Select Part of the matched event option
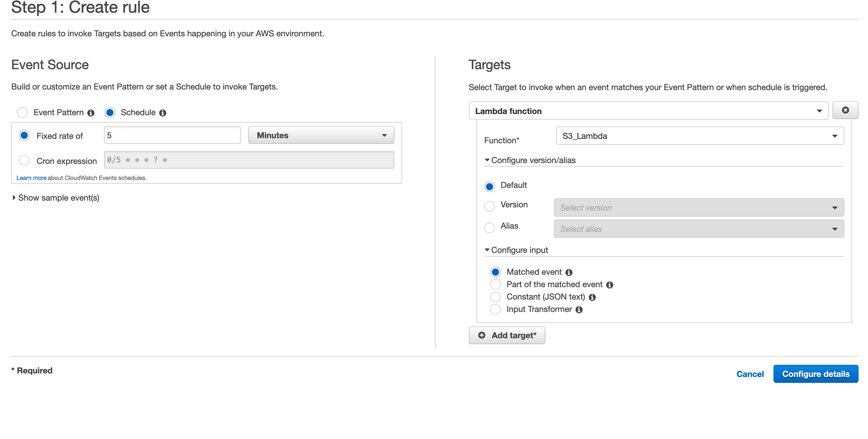This screenshot has height=439, width=868. click(495, 284)
